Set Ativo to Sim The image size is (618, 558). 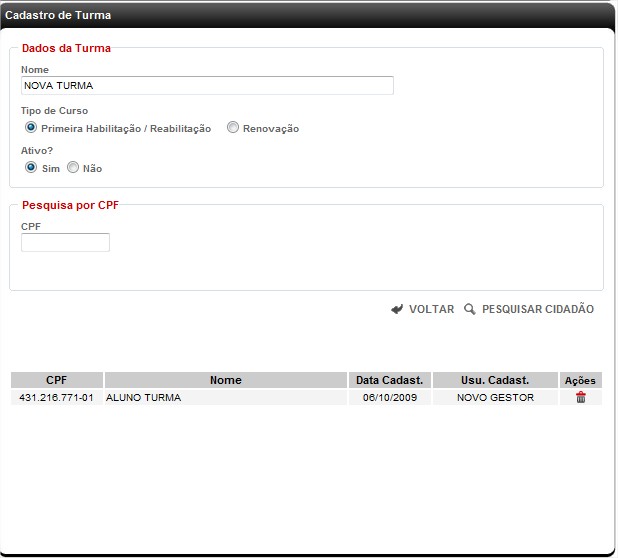[31, 168]
